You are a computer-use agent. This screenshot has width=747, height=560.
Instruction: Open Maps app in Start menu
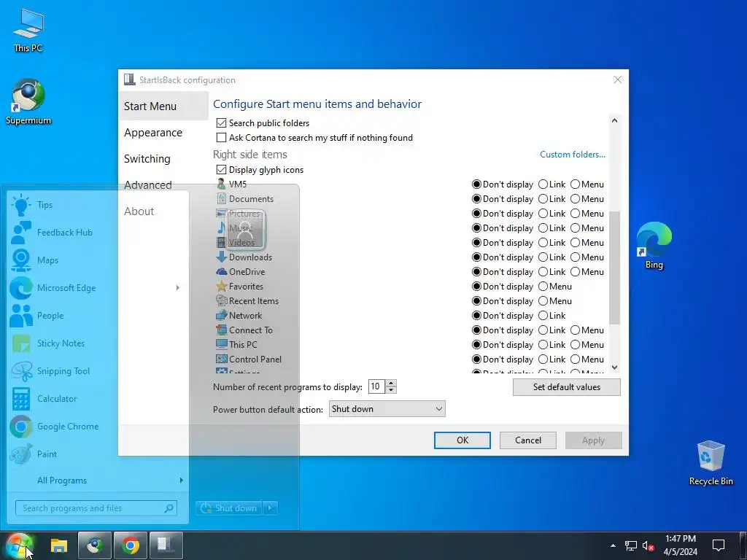click(97, 260)
